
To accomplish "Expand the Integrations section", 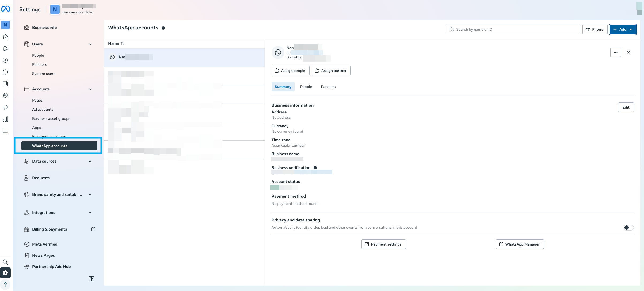I will point(90,213).
